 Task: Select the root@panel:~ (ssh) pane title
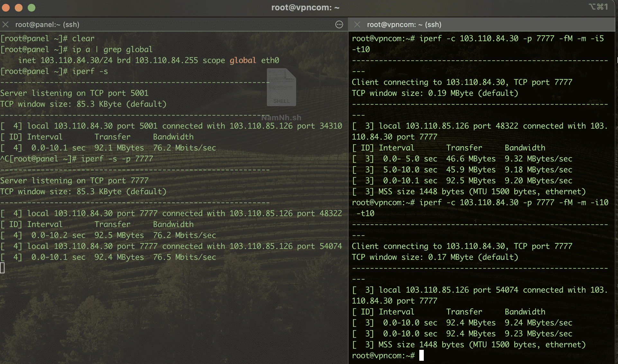(47, 24)
